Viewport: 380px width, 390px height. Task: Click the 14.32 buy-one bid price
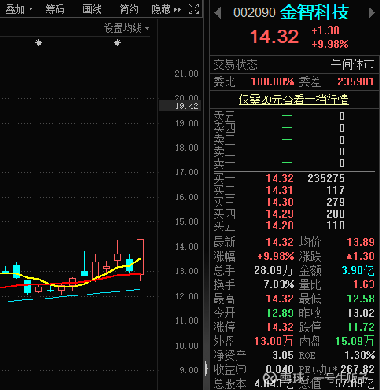279,178
